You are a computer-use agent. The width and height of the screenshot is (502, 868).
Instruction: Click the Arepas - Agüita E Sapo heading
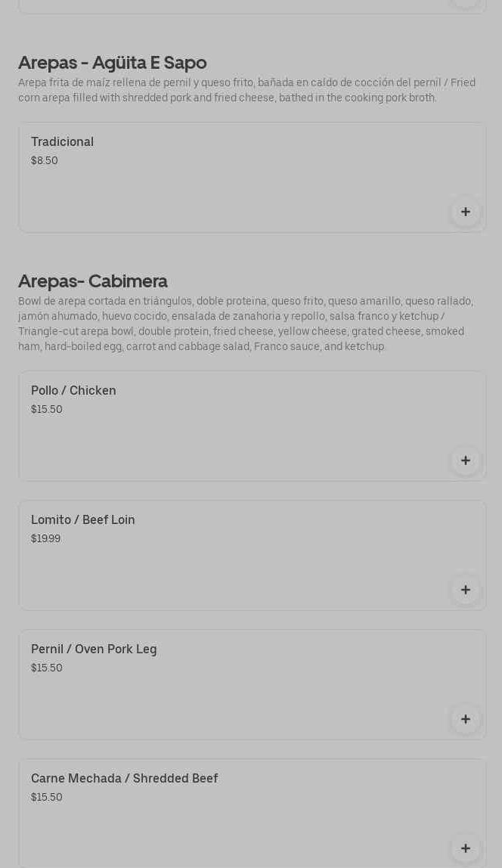pos(113,63)
